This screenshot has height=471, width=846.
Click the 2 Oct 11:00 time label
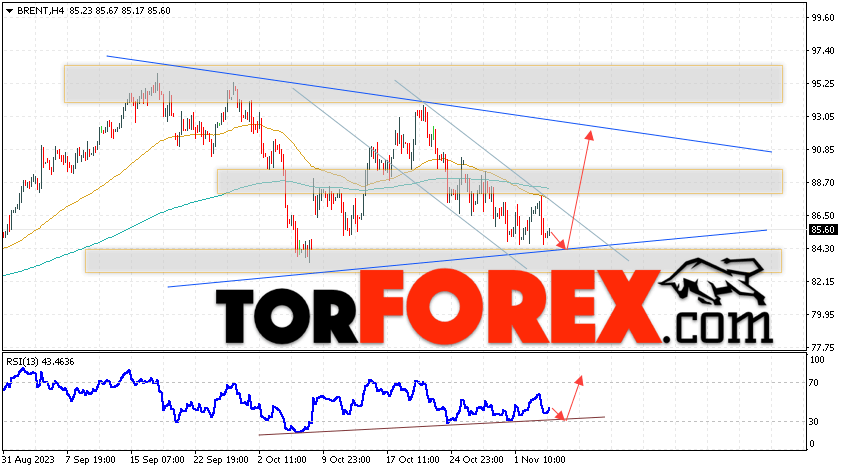pos(282,460)
